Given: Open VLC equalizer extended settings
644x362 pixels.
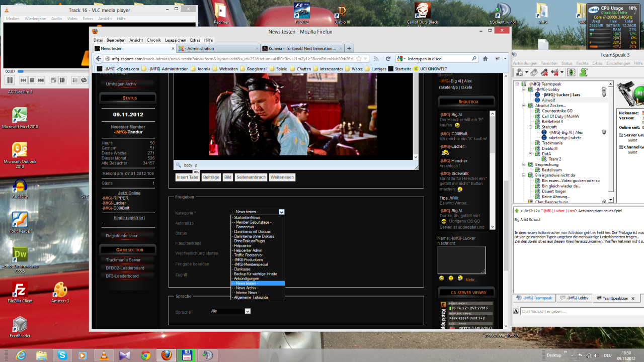Looking at the screenshot, I should click(62, 80).
